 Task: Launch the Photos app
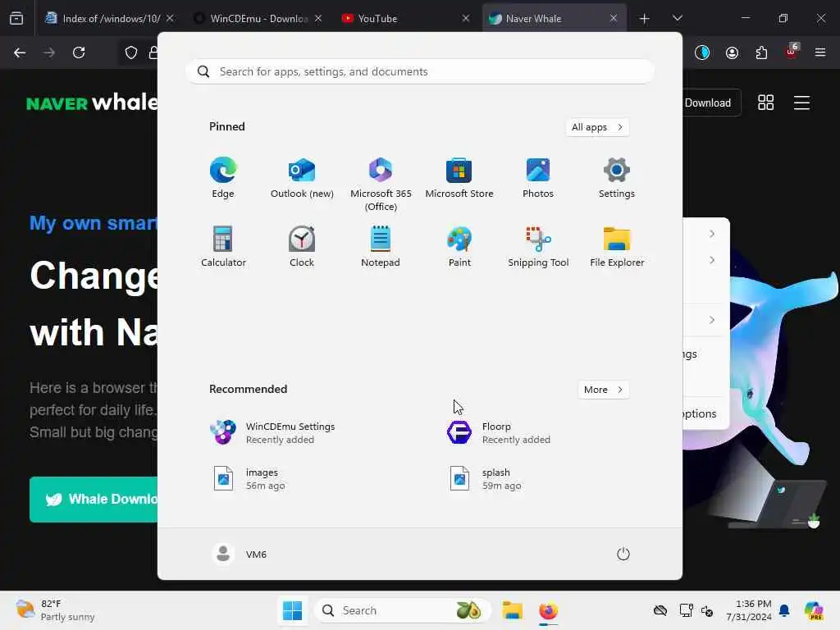coord(538,178)
